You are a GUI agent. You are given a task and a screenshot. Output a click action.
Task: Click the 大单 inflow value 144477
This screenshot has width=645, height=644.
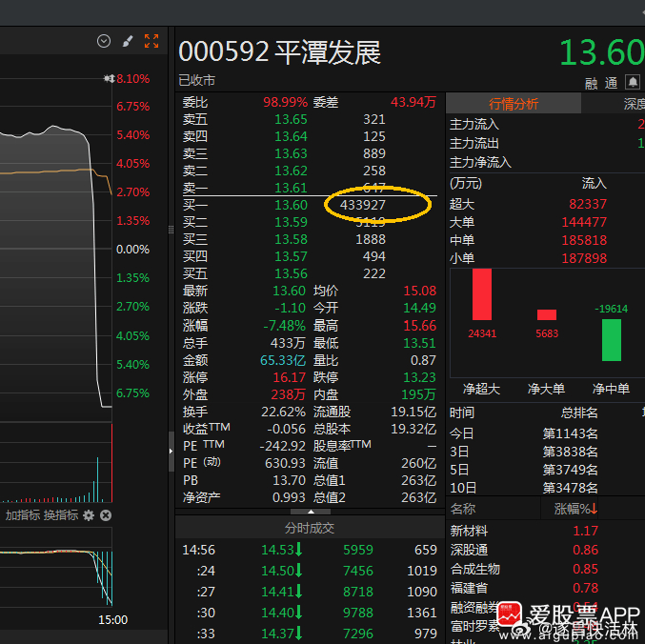click(x=584, y=222)
